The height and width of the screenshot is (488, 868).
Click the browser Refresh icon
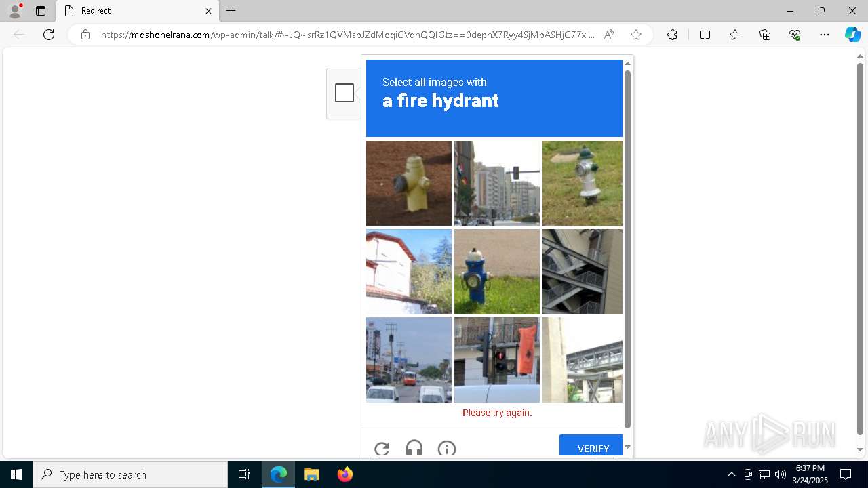49,35
